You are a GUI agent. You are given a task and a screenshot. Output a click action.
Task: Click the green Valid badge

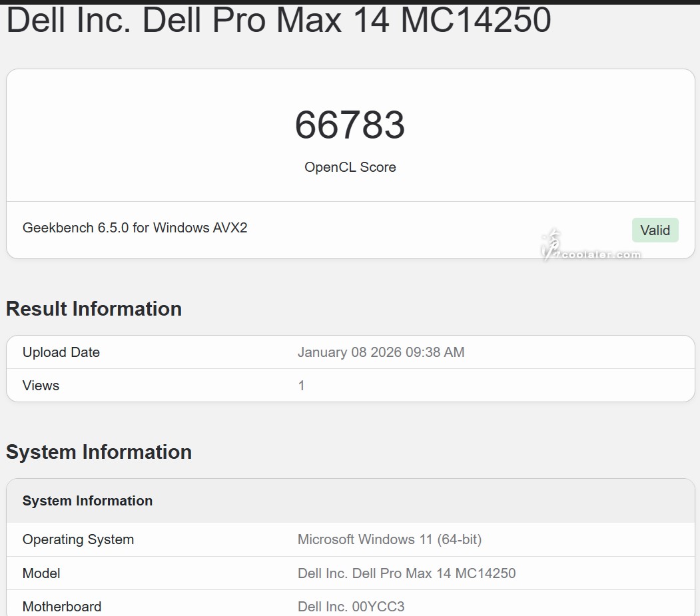point(655,230)
